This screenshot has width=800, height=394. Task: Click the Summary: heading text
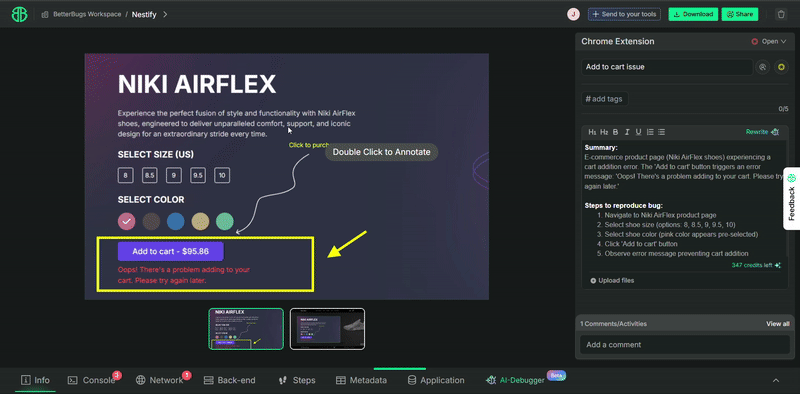(602, 147)
